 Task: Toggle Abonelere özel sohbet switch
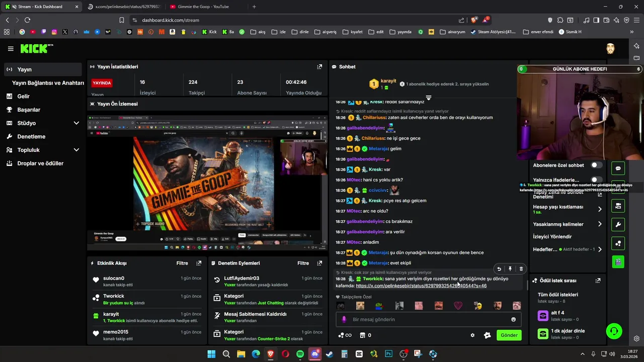click(x=596, y=165)
